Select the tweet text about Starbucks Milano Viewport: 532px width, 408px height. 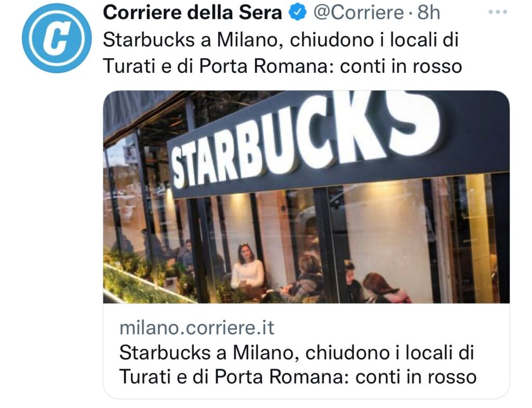pos(282,52)
